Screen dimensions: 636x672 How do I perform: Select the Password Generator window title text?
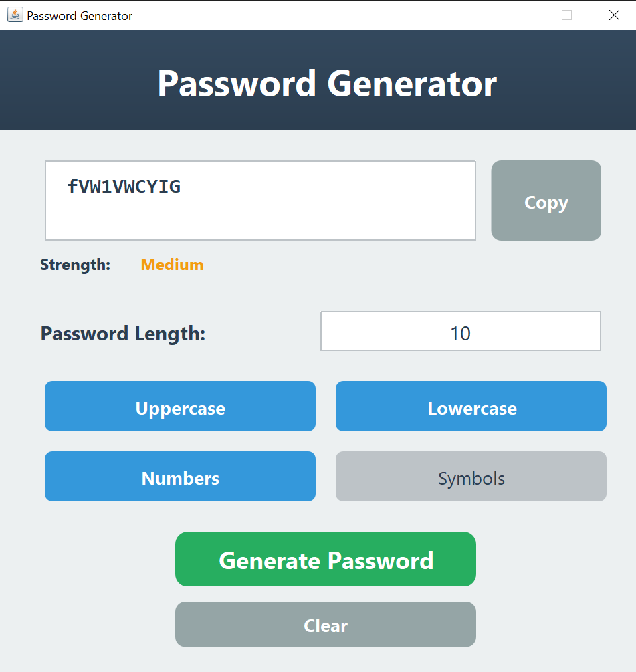coord(78,15)
